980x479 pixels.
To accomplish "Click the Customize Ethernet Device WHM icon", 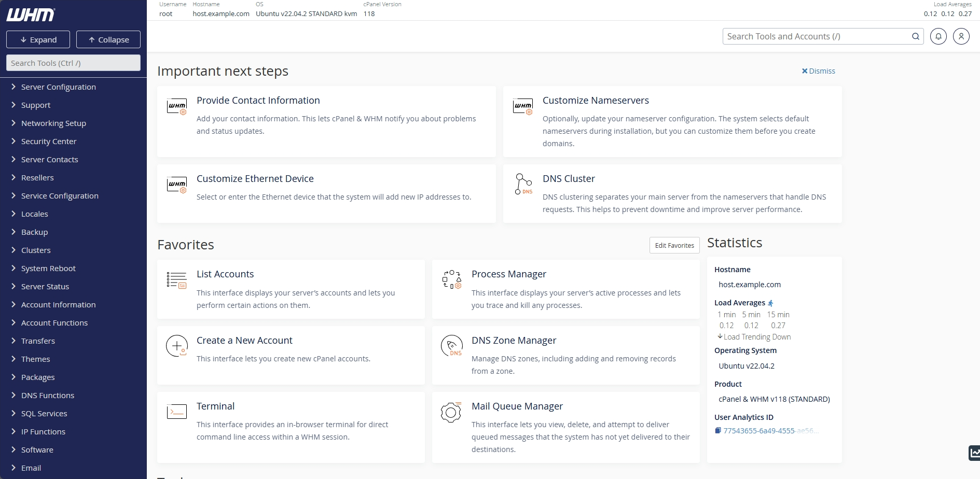I will click(177, 185).
